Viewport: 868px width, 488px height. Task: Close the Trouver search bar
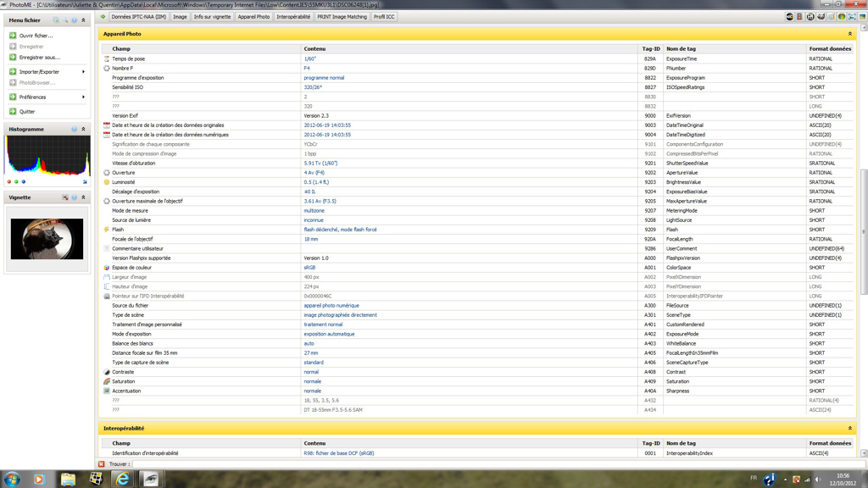click(102, 464)
